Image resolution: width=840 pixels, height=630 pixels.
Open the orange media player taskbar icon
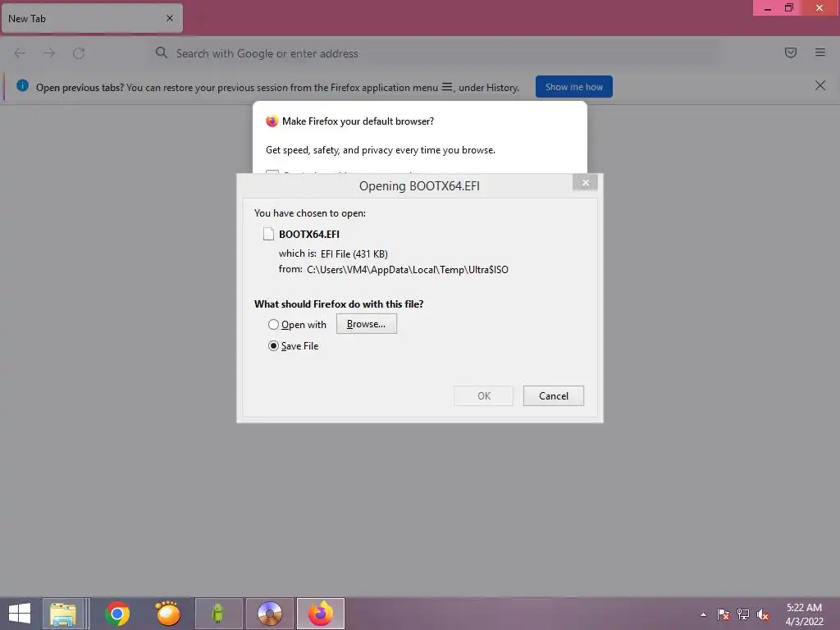pos(168,614)
